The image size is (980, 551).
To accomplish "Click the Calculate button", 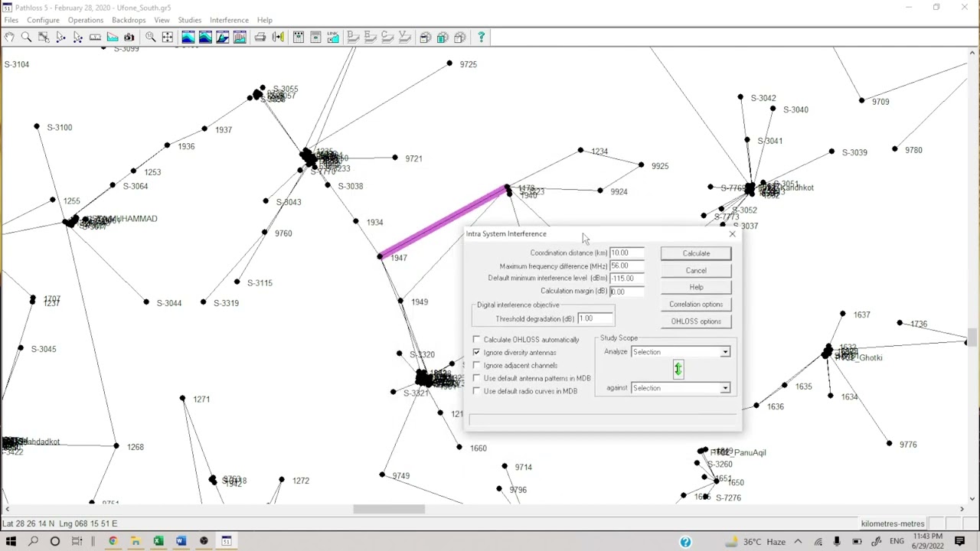I will click(696, 253).
